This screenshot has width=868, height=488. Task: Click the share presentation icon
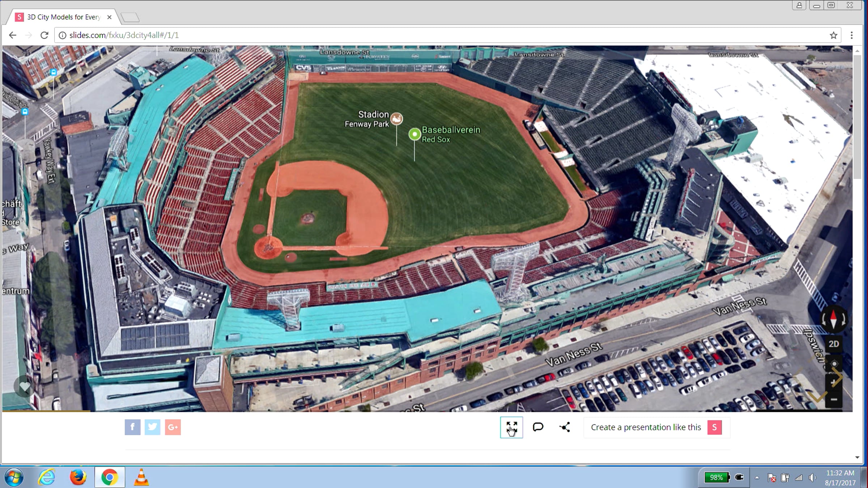(x=565, y=427)
